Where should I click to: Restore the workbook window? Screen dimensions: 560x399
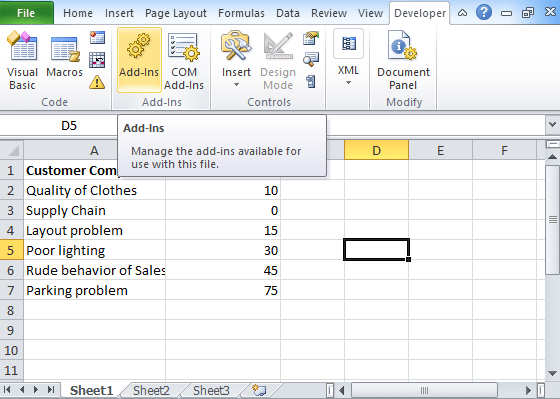click(x=528, y=13)
